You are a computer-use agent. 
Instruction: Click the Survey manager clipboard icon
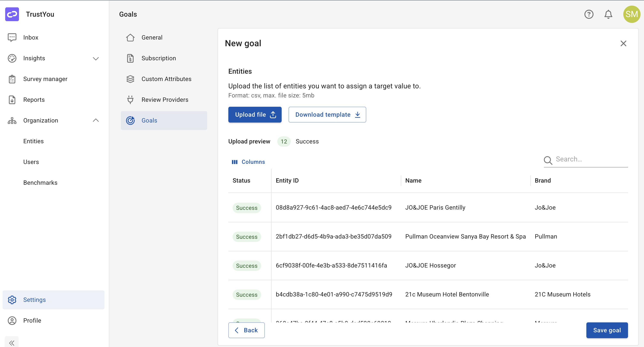click(12, 79)
